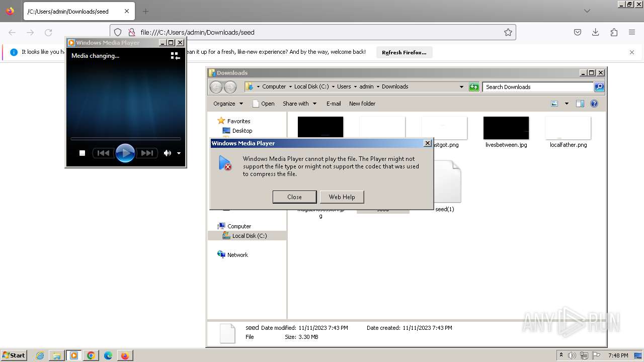Open Microsoft Edge from taskbar

point(108,355)
